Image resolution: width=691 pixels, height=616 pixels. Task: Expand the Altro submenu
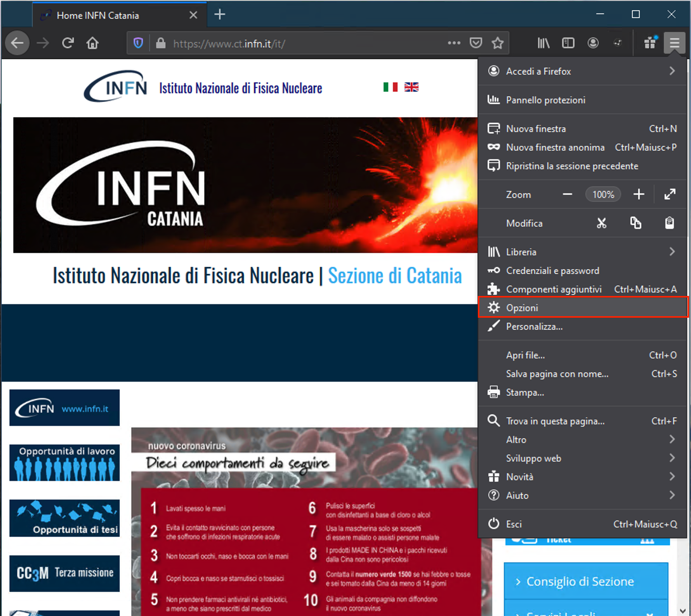click(x=582, y=440)
